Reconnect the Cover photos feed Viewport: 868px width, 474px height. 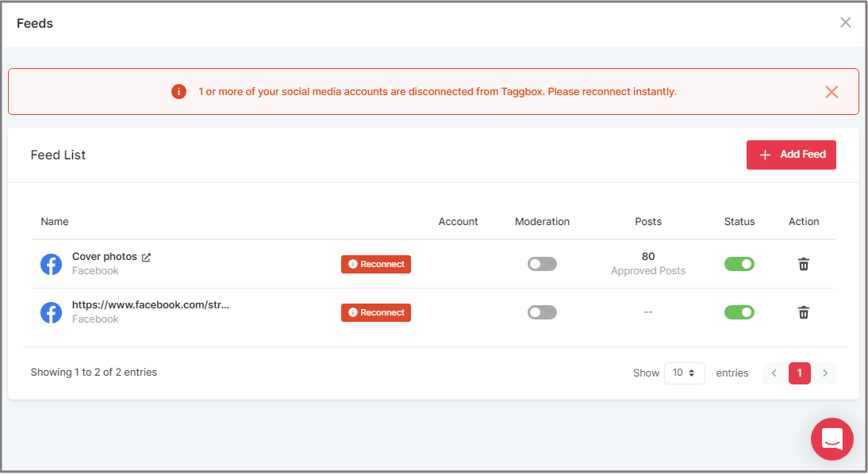pyautogui.click(x=376, y=264)
